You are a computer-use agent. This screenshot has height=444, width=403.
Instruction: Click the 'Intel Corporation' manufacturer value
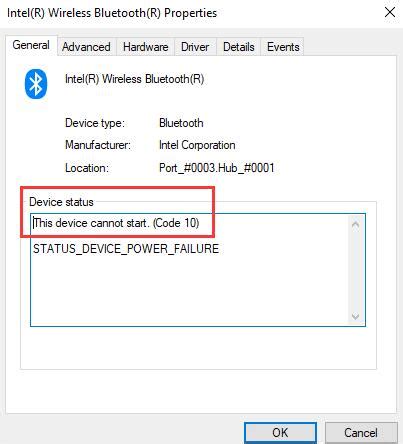197,145
